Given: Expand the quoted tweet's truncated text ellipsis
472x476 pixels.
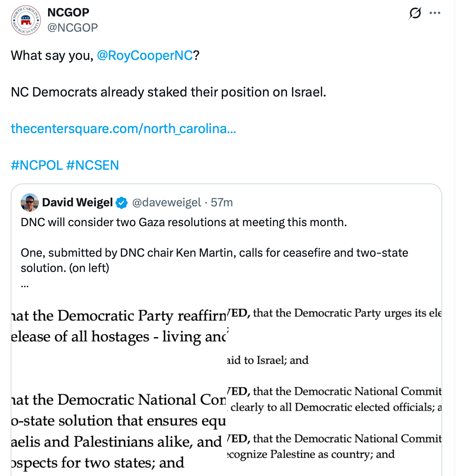Looking at the screenshot, I should (25, 285).
